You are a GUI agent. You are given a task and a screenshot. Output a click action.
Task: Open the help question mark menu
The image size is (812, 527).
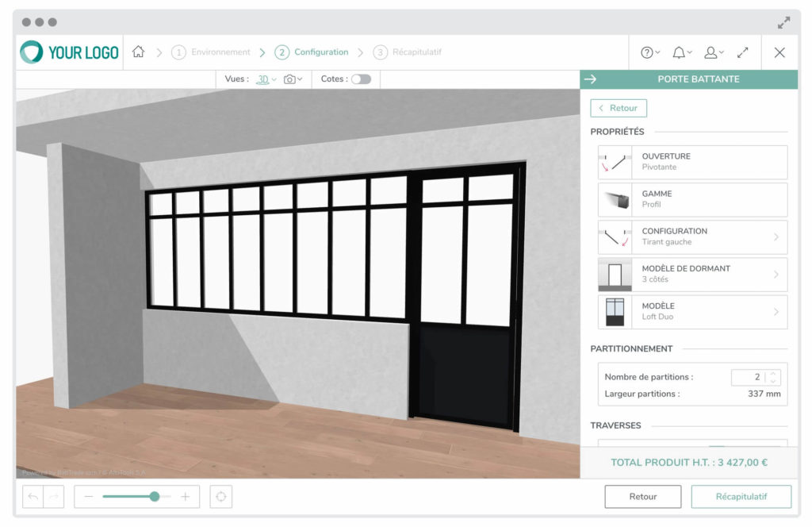point(650,52)
